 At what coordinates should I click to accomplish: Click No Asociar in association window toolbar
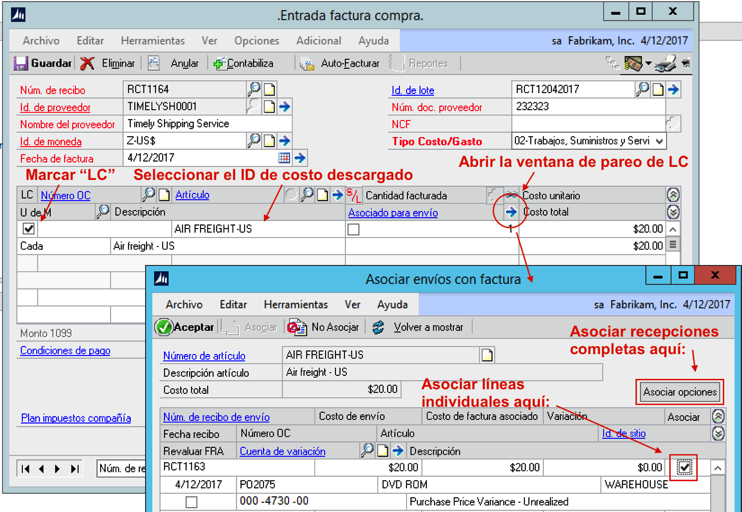click(324, 327)
